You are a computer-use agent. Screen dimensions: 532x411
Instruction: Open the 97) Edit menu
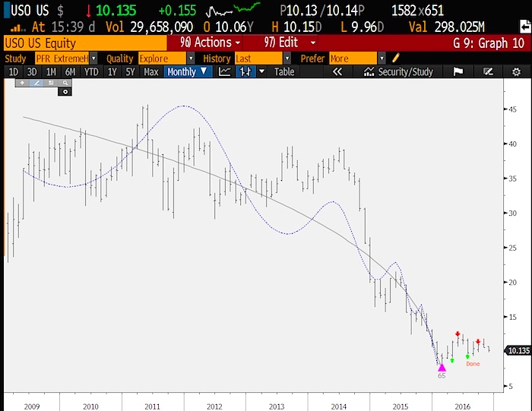tap(290, 43)
